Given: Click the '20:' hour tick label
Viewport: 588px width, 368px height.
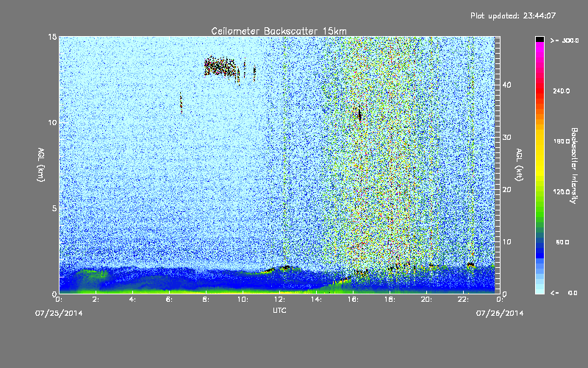Looking at the screenshot, I should click(426, 300).
